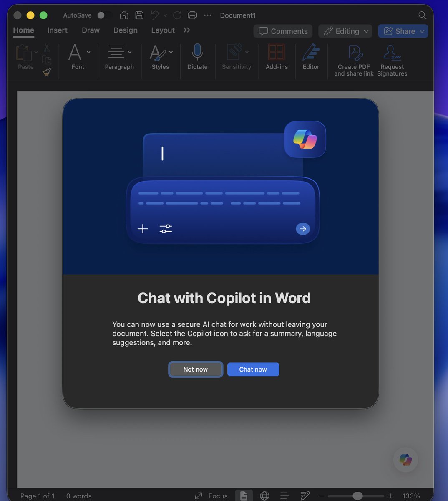Switch to Draft view icon
This screenshot has width=448, height=501.
pyautogui.click(x=305, y=496)
